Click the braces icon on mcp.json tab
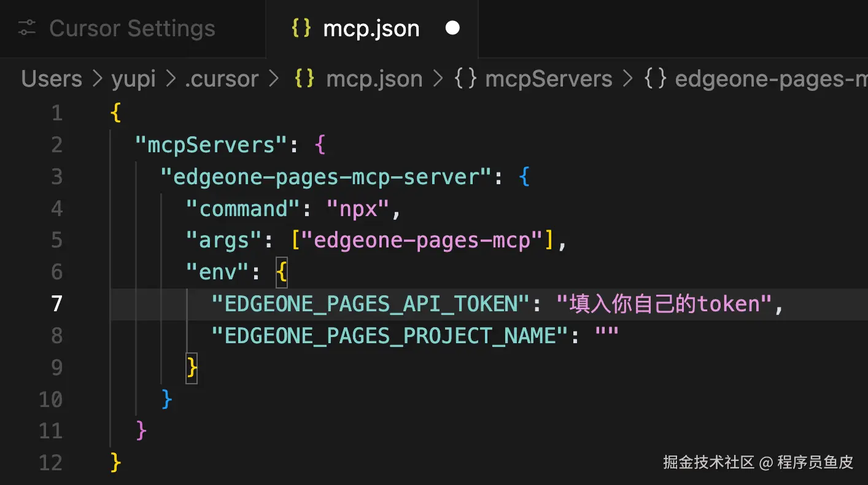The width and height of the screenshot is (868, 485). pyautogui.click(x=301, y=28)
